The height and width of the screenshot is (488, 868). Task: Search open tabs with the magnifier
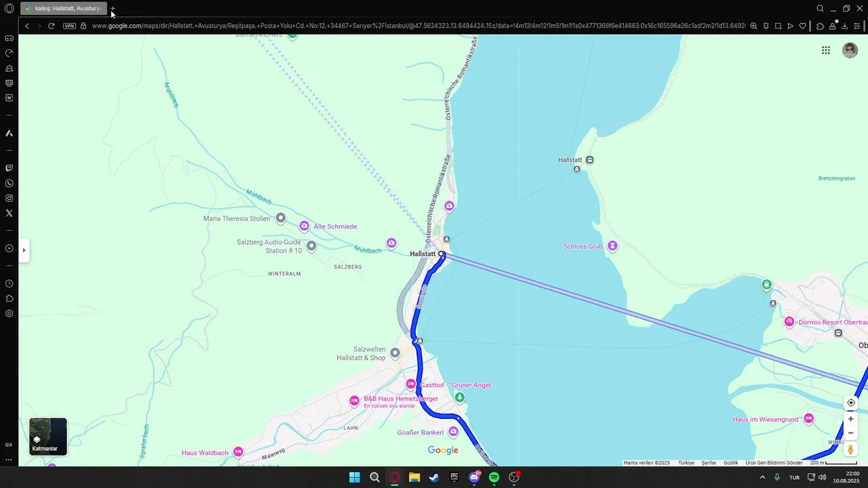tap(820, 9)
